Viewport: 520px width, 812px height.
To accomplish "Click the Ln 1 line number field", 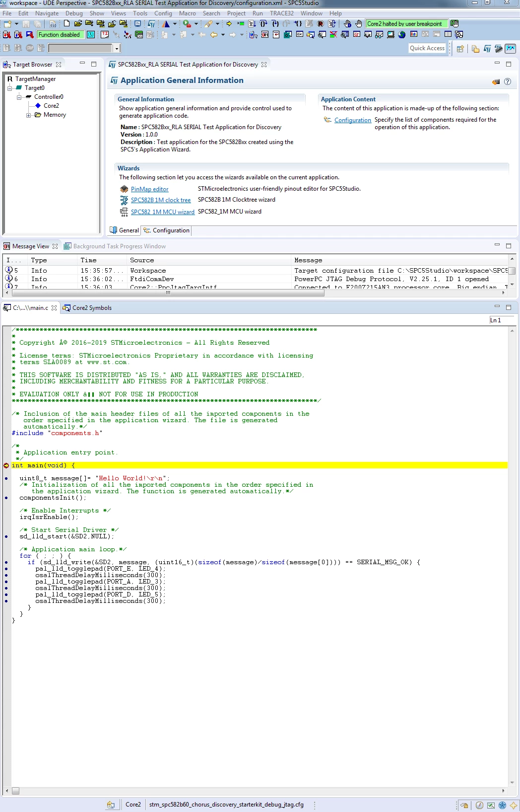I will tap(502, 320).
